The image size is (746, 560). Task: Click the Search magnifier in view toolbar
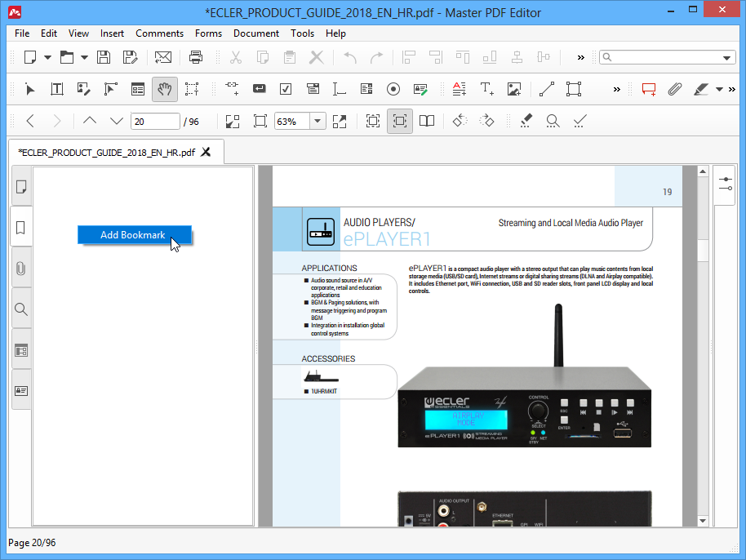(553, 122)
